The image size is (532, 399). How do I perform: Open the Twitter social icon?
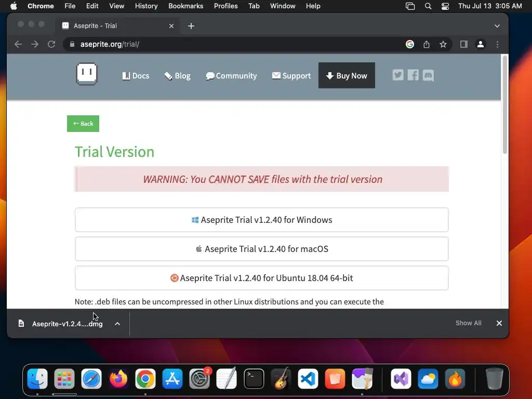[x=398, y=75]
